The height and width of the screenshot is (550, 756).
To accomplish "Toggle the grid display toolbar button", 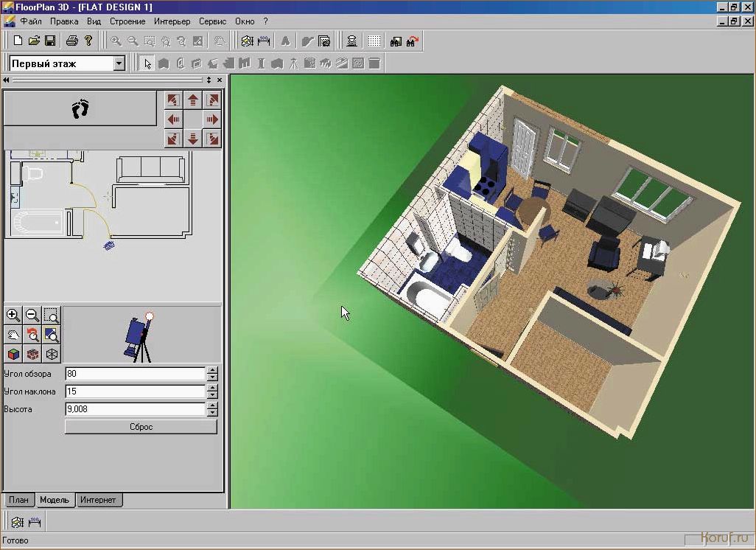I will click(374, 41).
